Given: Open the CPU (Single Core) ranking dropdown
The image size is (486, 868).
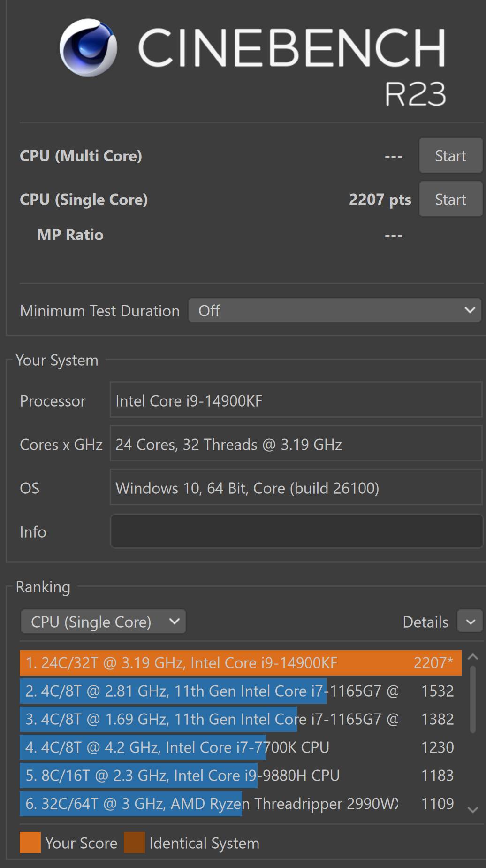Looking at the screenshot, I should (x=103, y=622).
